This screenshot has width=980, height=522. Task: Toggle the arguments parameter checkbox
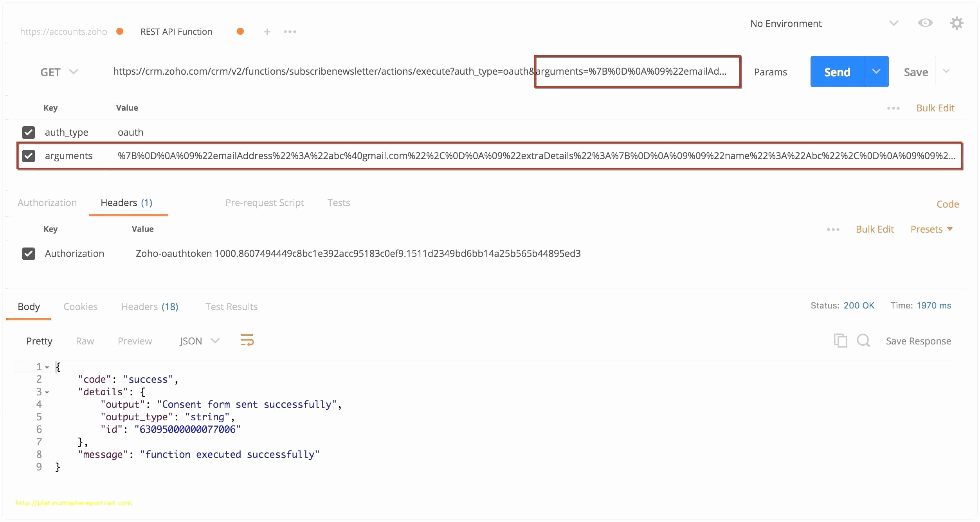tap(28, 156)
